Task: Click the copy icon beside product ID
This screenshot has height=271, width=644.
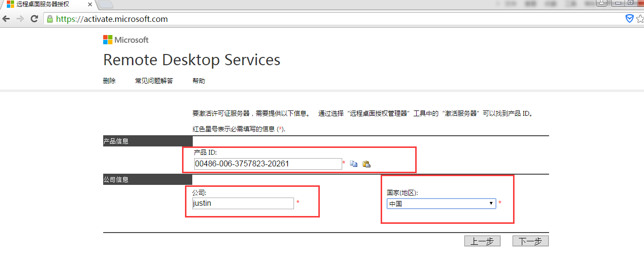Action: [x=354, y=164]
